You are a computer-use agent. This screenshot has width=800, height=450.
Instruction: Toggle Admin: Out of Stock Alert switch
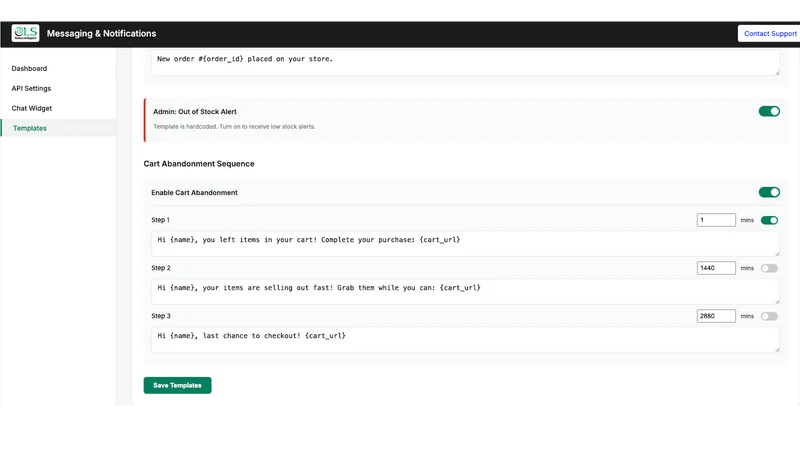[769, 111]
